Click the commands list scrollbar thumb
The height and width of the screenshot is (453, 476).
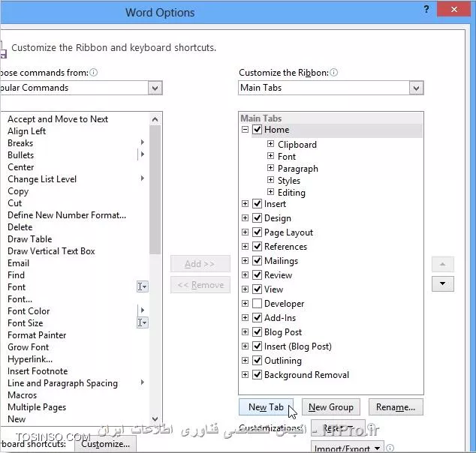(155, 190)
